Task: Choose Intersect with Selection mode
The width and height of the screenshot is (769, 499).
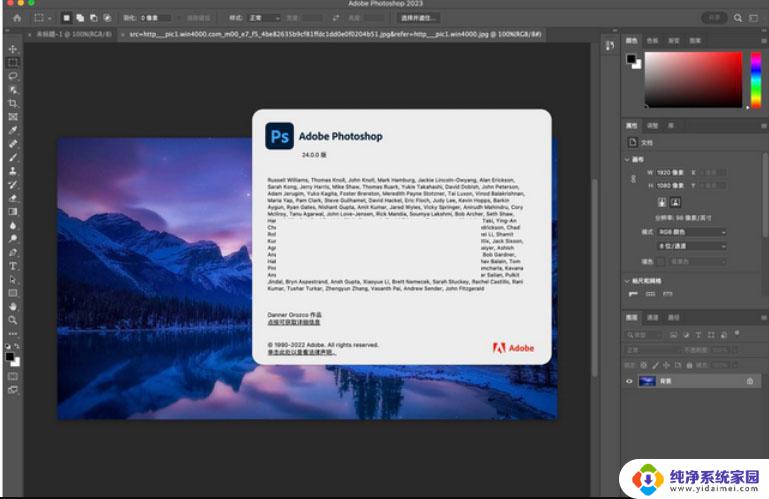Action: [107, 18]
